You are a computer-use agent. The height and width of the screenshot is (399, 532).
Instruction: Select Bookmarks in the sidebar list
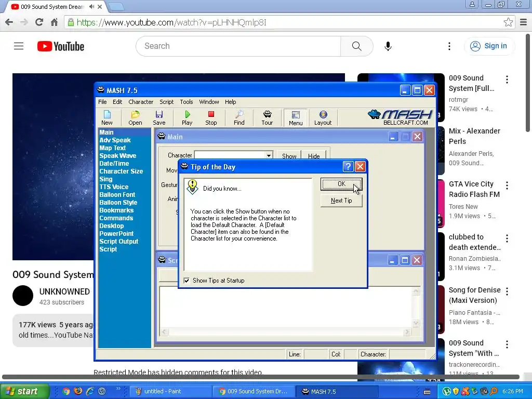pos(116,210)
